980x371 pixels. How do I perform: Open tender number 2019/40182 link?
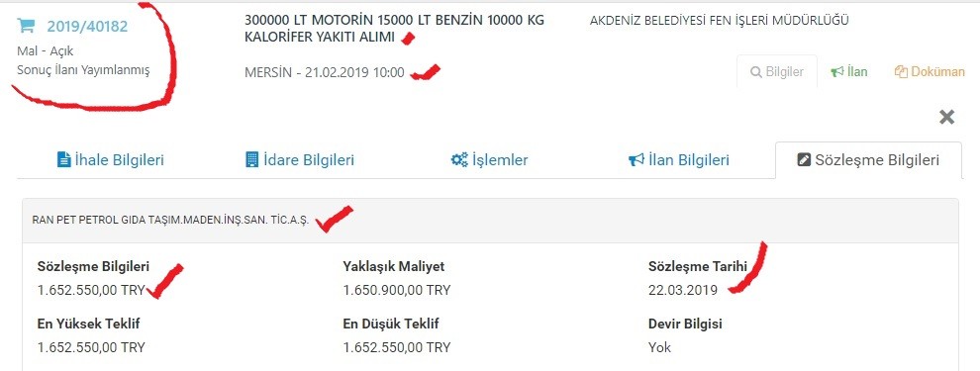click(87, 27)
